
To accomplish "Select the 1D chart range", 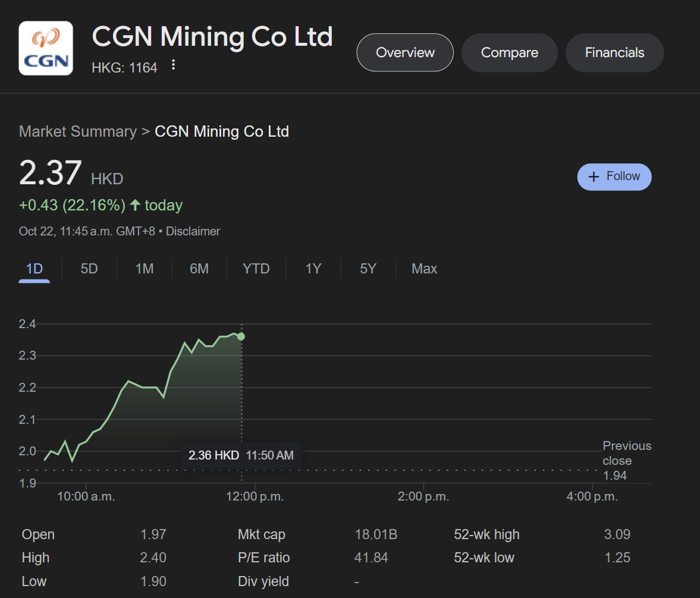I will (34, 269).
